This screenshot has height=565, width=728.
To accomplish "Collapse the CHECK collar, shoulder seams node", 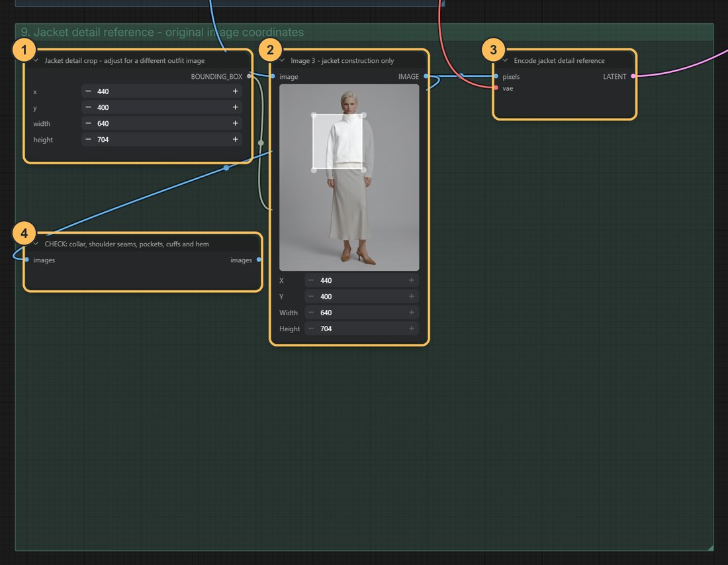I will 36,244.
